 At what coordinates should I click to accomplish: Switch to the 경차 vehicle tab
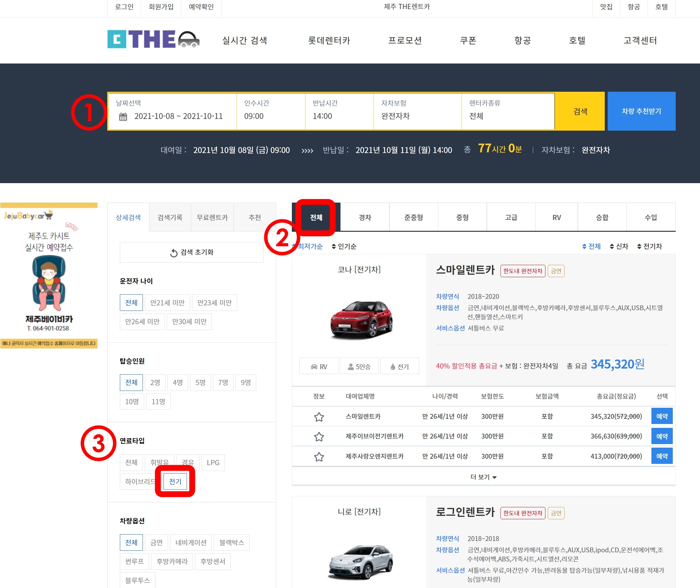click(364, 217)
